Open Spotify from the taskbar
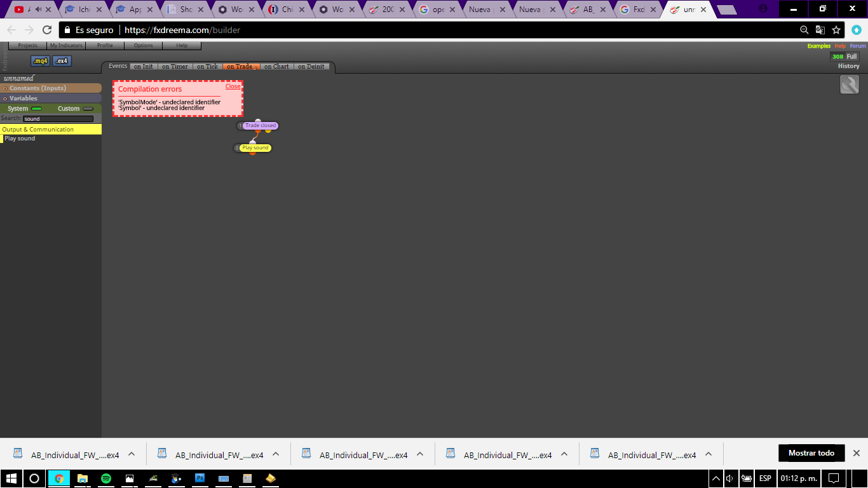Image resolution: width=868 pixels, height=488 pixels. coord(106,478)
